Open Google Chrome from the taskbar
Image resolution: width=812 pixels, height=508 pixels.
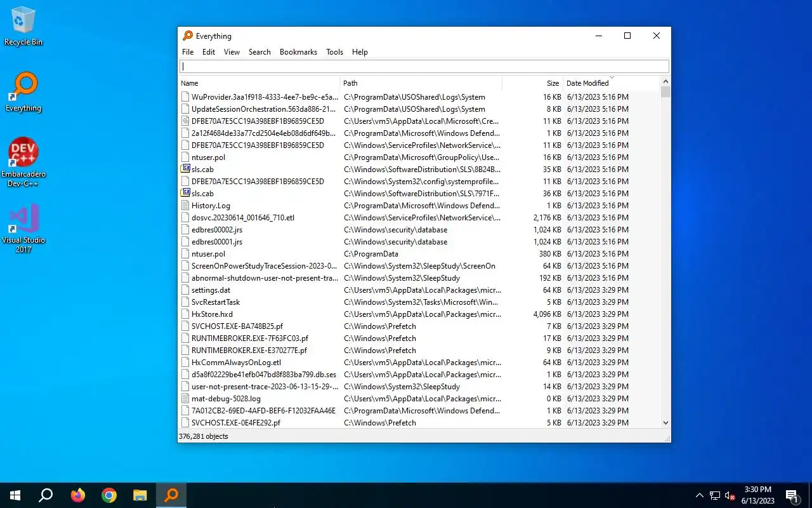pyautogui.click(x=109, y=495)
